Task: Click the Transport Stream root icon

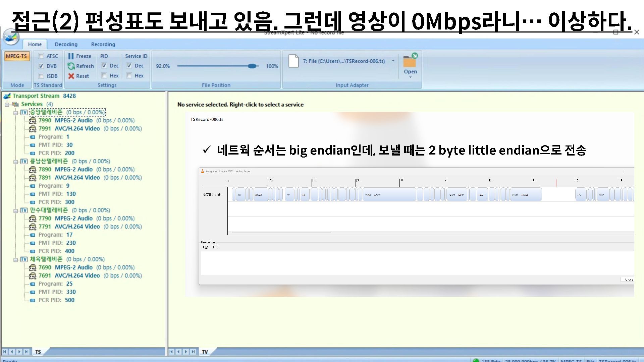Action: coord(7,96)
